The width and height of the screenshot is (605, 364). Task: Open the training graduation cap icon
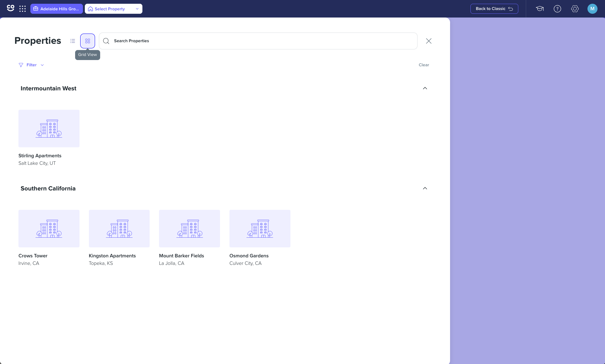point(540,9)
